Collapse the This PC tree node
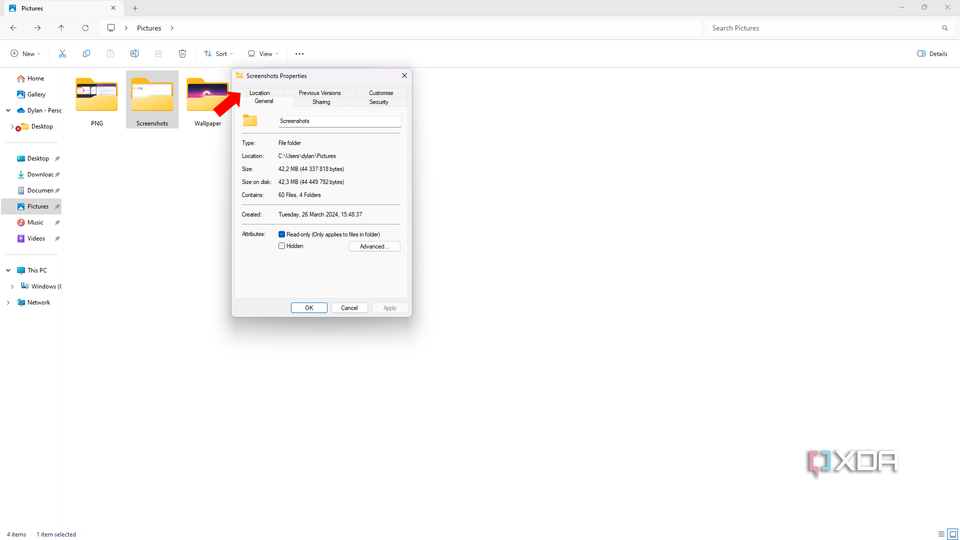Screen dimensions: 960x540 tap(8, 271)
